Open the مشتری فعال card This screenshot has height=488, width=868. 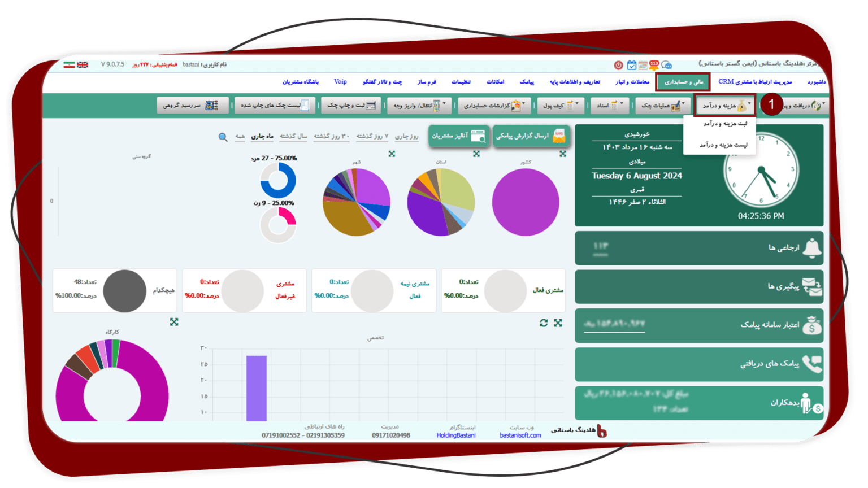(503, 290)
